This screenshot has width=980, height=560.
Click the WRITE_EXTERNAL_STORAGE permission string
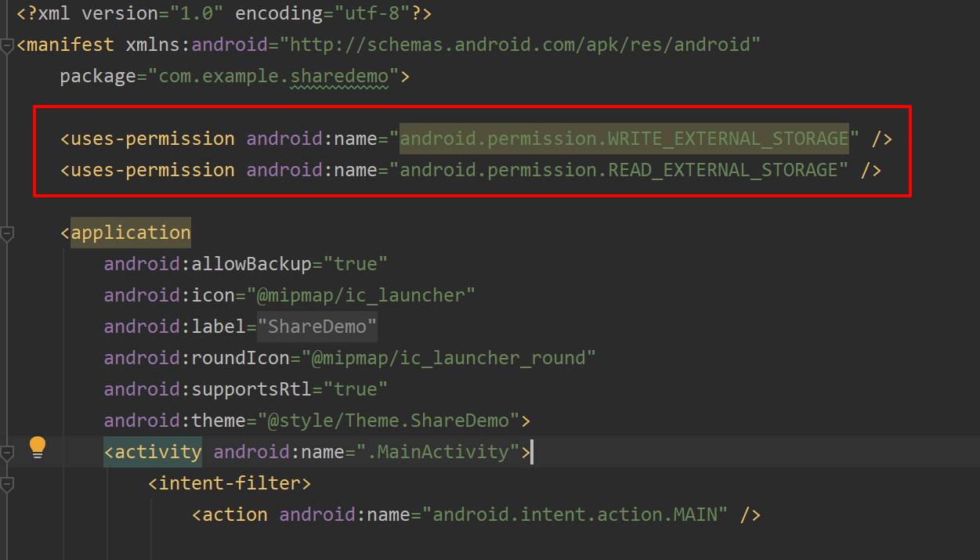pyautogui.click(x=623, y=138)
